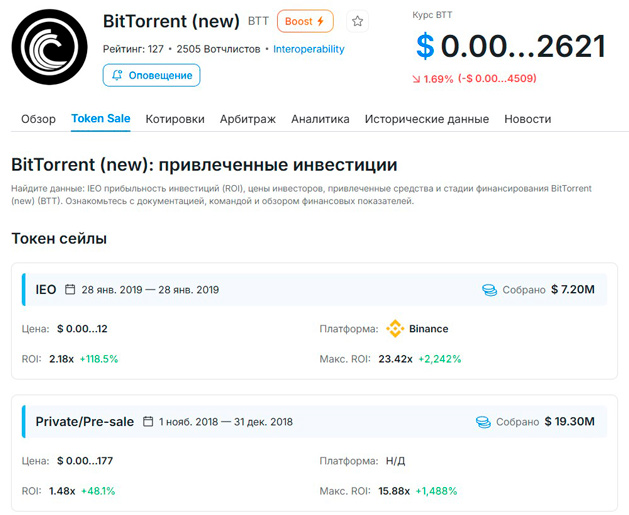Click the Оповещение alert button

[x=151, y=75]
